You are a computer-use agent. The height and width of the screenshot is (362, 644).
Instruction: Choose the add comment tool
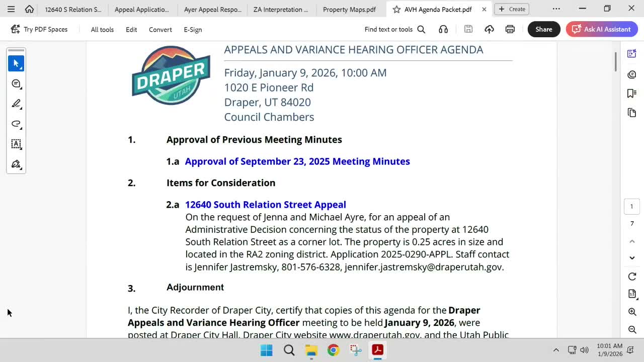[16, 83]
